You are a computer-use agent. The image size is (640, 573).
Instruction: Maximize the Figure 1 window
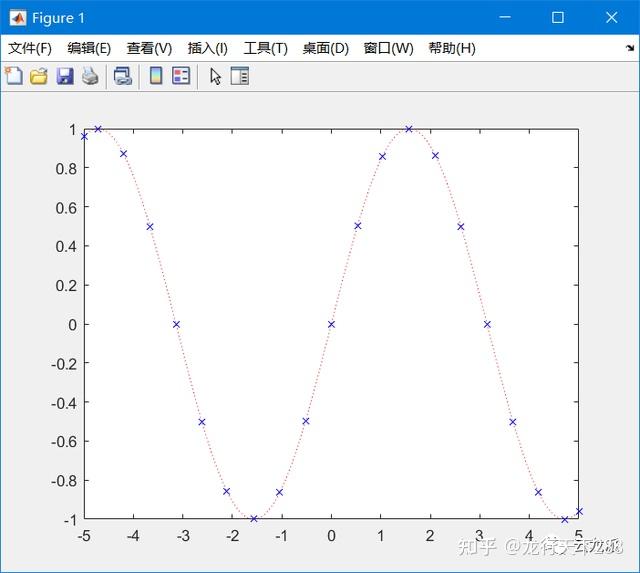pyautogui.click(x=558, y=17)
